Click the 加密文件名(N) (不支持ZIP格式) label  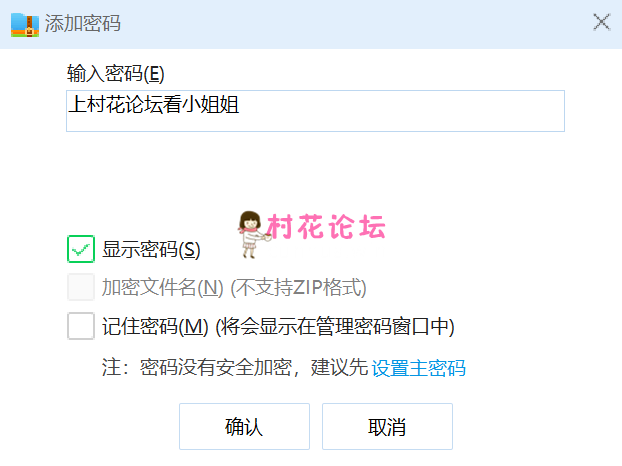pos(234,288)
